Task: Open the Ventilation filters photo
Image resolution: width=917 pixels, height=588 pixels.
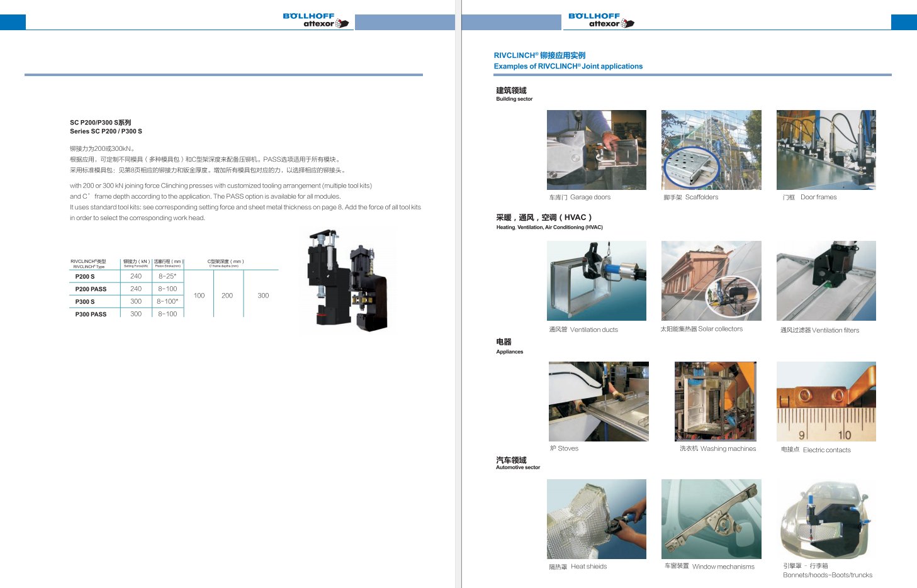Action: pyautogui.click(x=826, y=280)
